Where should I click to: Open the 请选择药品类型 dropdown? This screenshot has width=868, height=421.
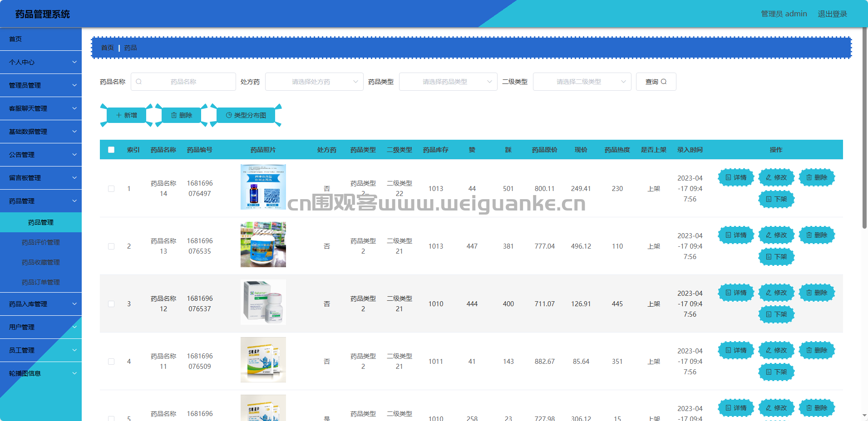point(448,82)
